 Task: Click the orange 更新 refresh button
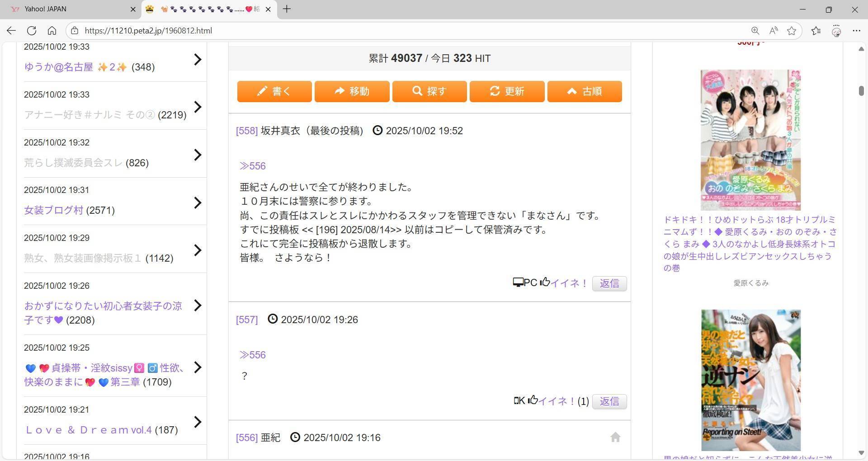507,91
